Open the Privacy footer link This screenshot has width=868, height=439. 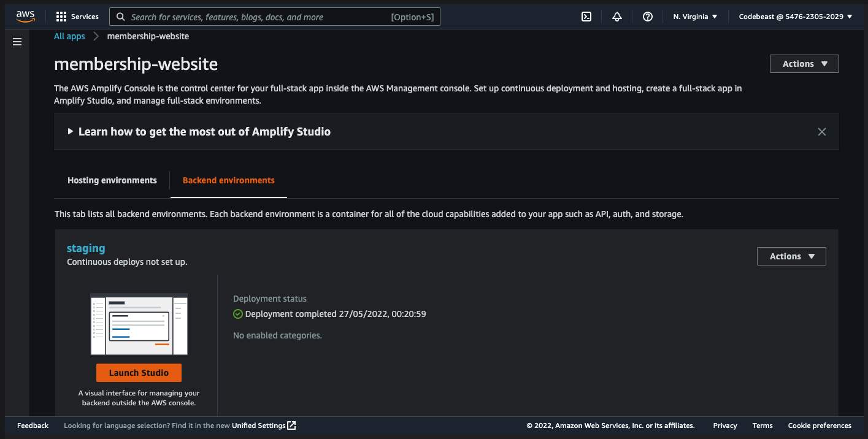coord(725,426)
